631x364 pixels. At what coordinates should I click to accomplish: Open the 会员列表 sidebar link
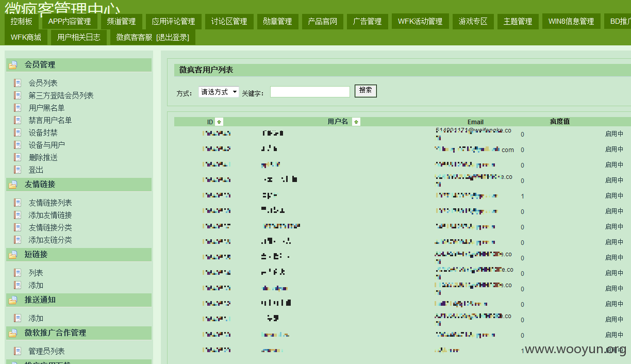[43, 83]
